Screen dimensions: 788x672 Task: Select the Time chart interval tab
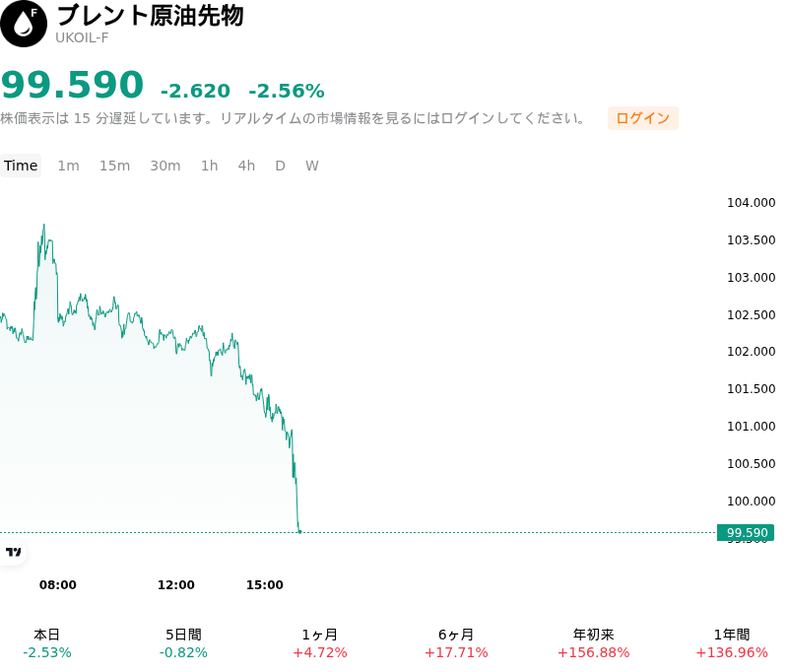[x=21, y=166]
